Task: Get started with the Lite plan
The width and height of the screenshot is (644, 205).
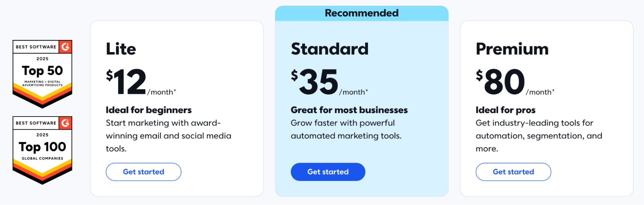Action: tap(143, 172)
